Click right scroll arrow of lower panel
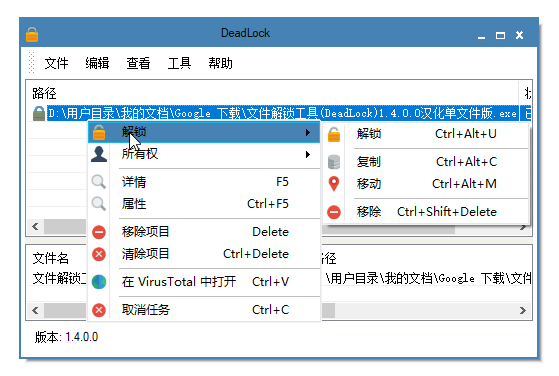559x376 pixels. pyautogui.click(x=523, y=310)
